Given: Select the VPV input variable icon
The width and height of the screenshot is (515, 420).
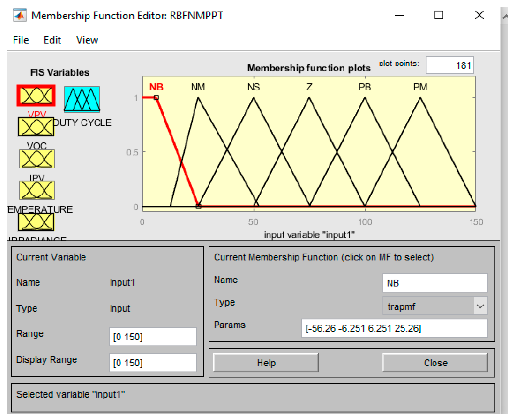Looking at the screenshot, I should tap(36, 96).
